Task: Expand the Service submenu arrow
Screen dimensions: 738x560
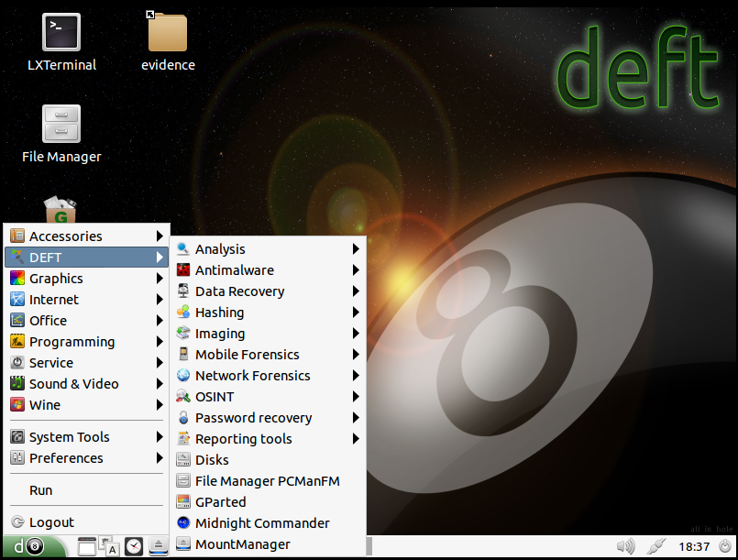Action: [160, 363]
